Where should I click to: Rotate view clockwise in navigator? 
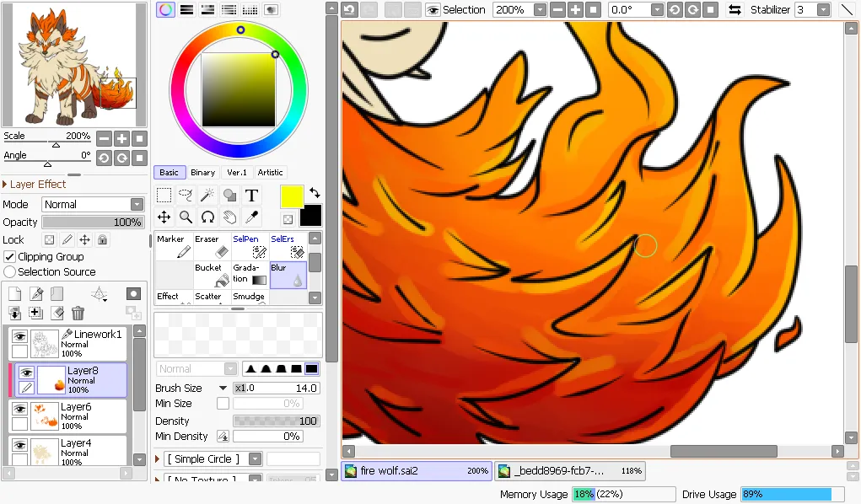122,158
